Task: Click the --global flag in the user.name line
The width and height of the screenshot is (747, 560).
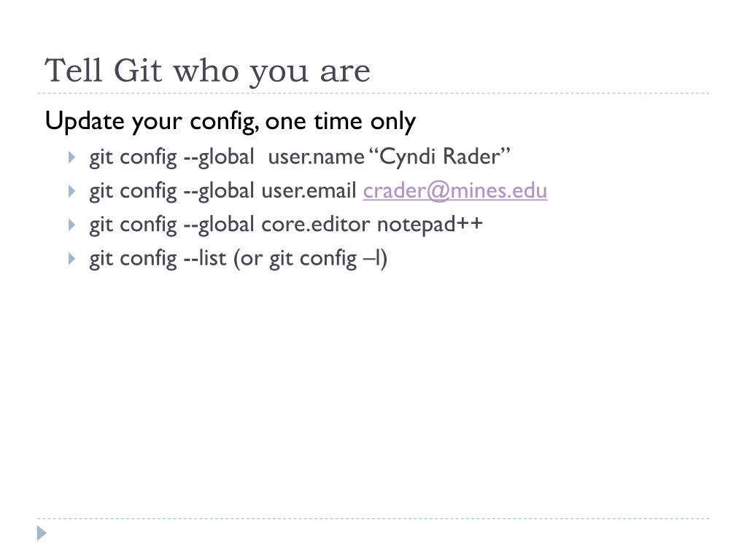Action: pyautogui.click(x=219, y=157)
